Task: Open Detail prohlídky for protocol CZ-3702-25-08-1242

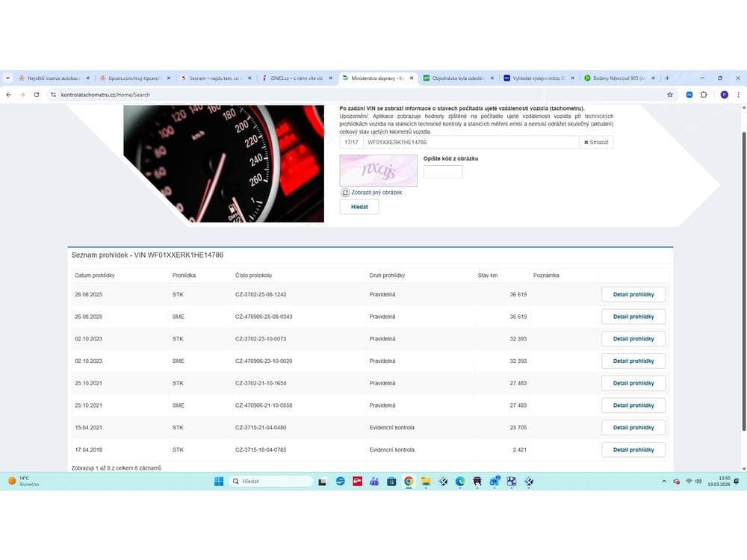Action: point(633,294)
